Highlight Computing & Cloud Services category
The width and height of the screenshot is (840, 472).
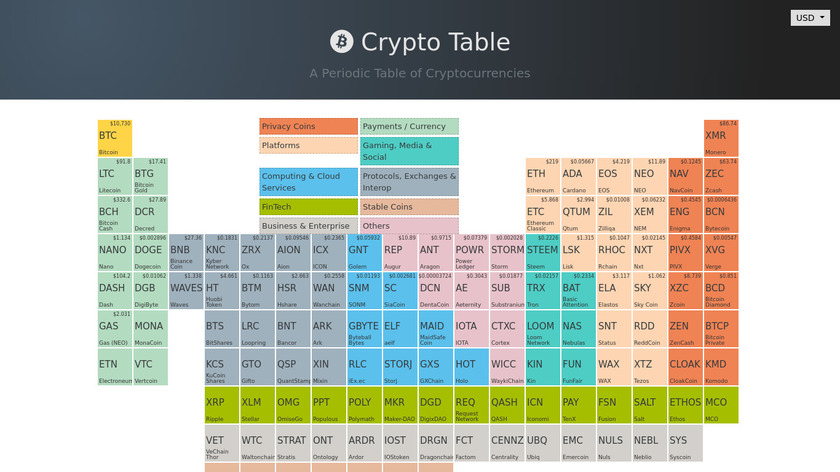308,182
